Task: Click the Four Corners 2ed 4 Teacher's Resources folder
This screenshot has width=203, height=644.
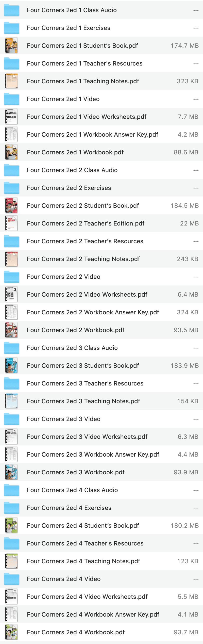Action: [85, 543]
